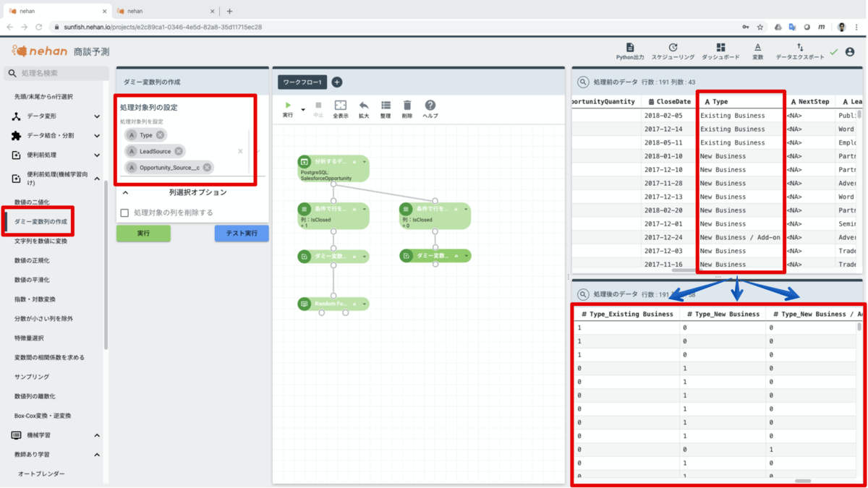Click the browser address bar
Viewport: 868px width, 488px height.
[391, 27]
